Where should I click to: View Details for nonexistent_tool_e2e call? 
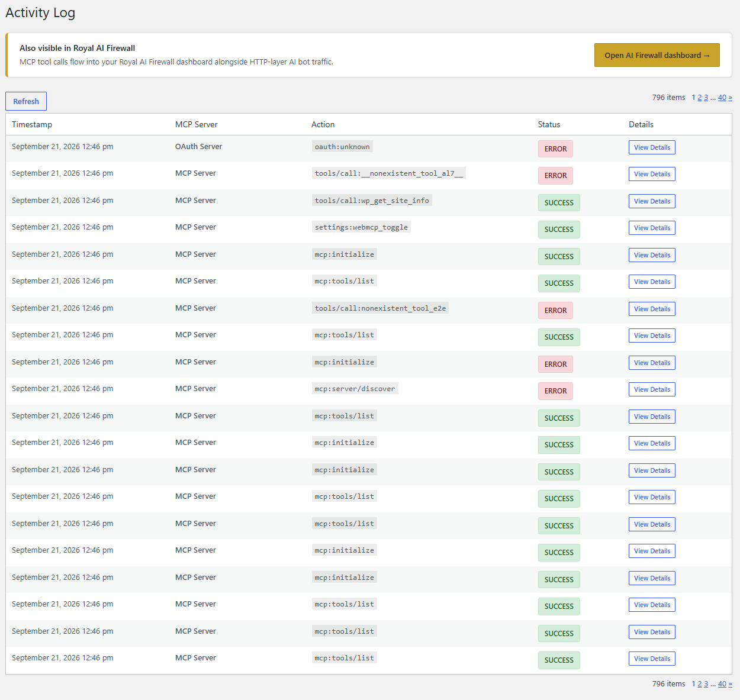pyautogui.click(x=652, y=309)
